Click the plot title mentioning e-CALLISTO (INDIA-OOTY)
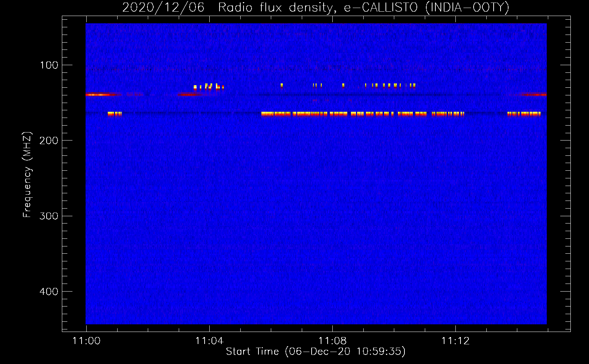 pos(316,7)
